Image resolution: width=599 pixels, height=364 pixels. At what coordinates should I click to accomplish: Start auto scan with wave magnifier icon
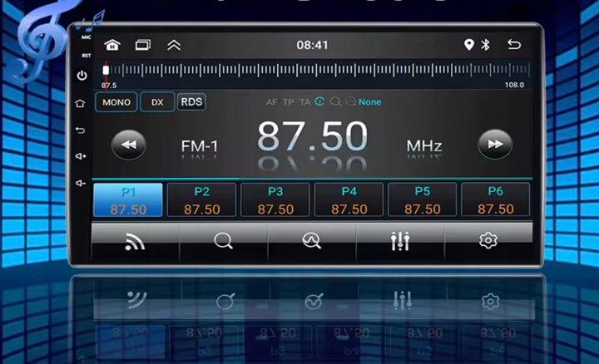click(312, 241)
